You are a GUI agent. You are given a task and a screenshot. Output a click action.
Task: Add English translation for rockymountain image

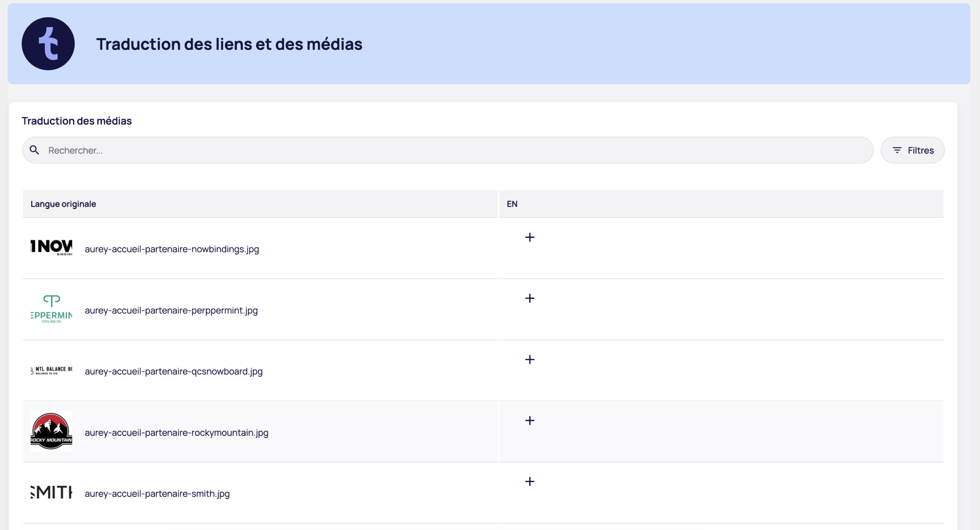[530, 420]
